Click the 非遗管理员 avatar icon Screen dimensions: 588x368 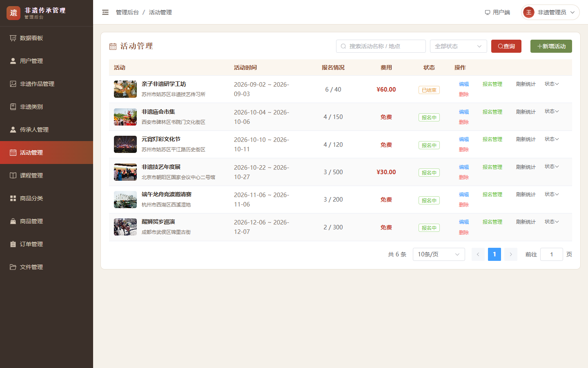[529, 12]
